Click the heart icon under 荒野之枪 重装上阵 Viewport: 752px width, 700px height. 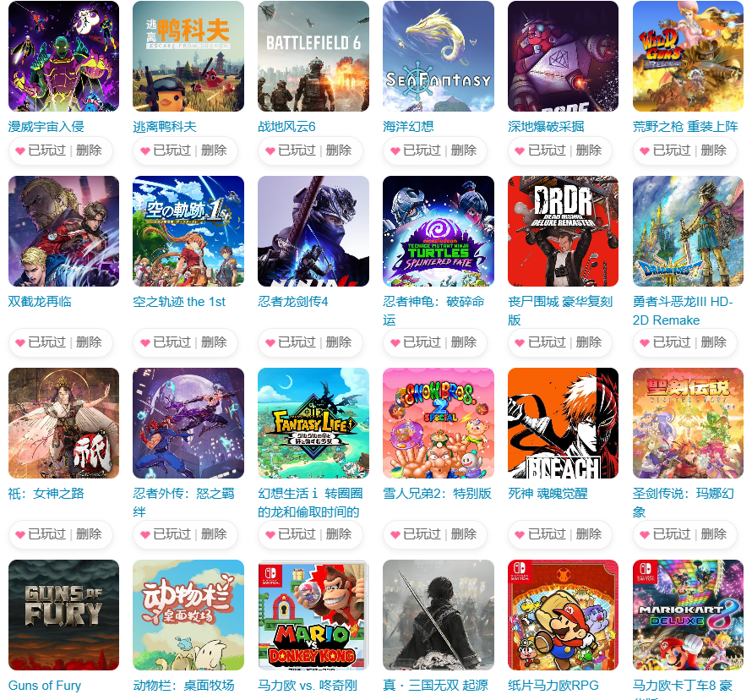[x=645, y=151]
